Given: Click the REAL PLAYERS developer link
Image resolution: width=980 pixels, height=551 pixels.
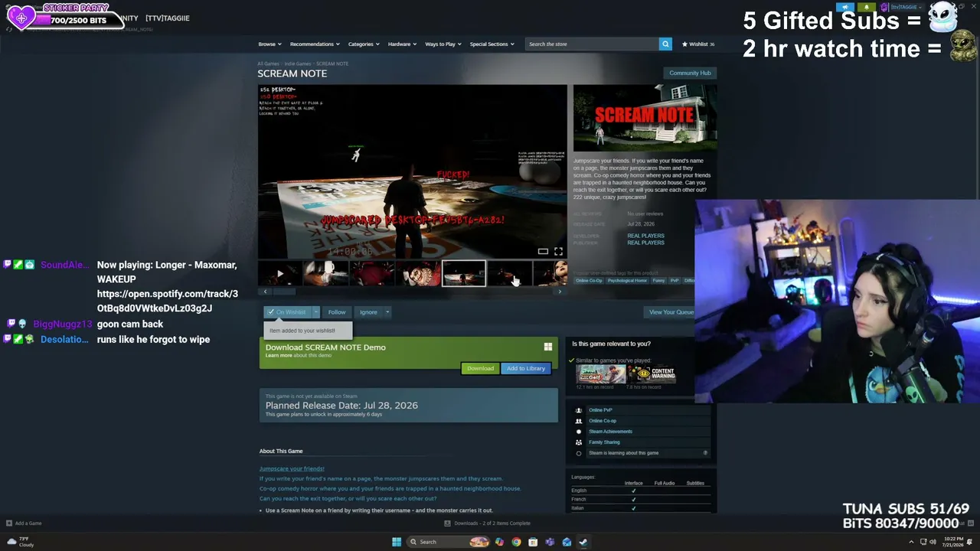Looking at the screenshot, I should click(645, 236).
